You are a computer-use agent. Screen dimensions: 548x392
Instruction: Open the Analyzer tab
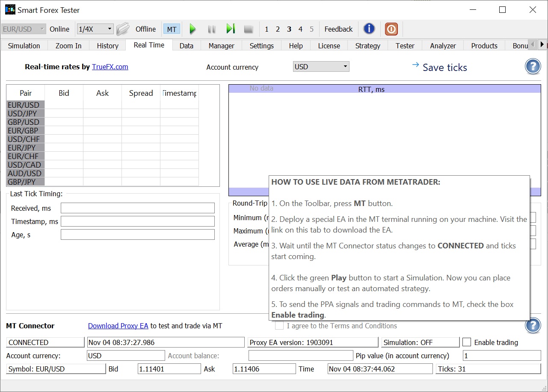[443, 46]
